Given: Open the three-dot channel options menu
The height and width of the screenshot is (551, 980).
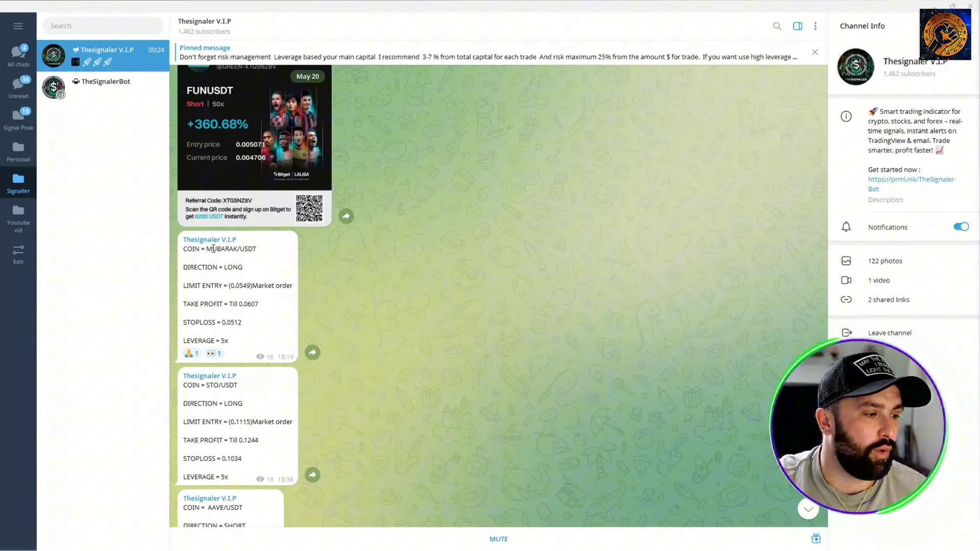Looking at the screenshot, I should pos(815,26).
